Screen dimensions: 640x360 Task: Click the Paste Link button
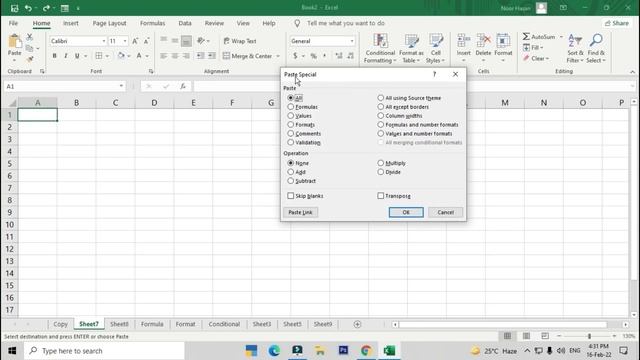click(x=300, y=212)
